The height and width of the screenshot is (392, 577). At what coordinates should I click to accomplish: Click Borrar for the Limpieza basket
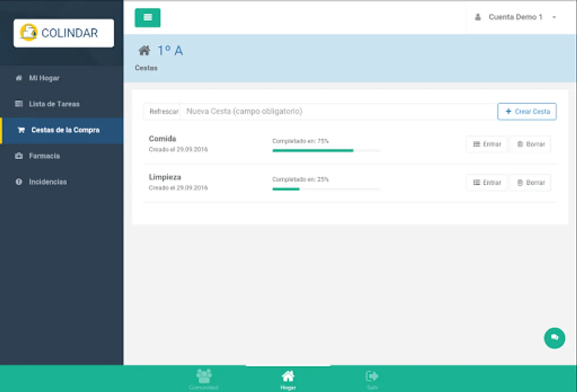(x=530, y=182)
